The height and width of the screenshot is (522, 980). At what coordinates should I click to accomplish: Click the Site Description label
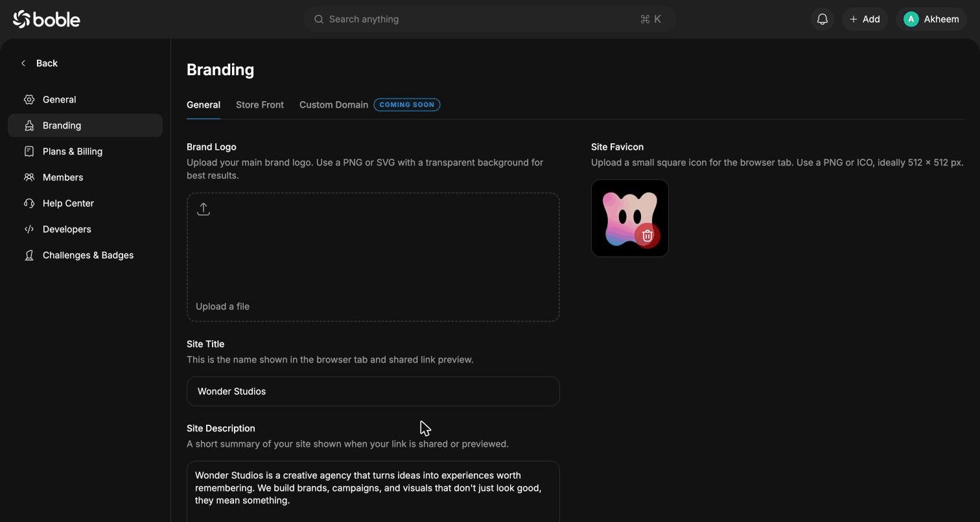click(x=221, y=428)
